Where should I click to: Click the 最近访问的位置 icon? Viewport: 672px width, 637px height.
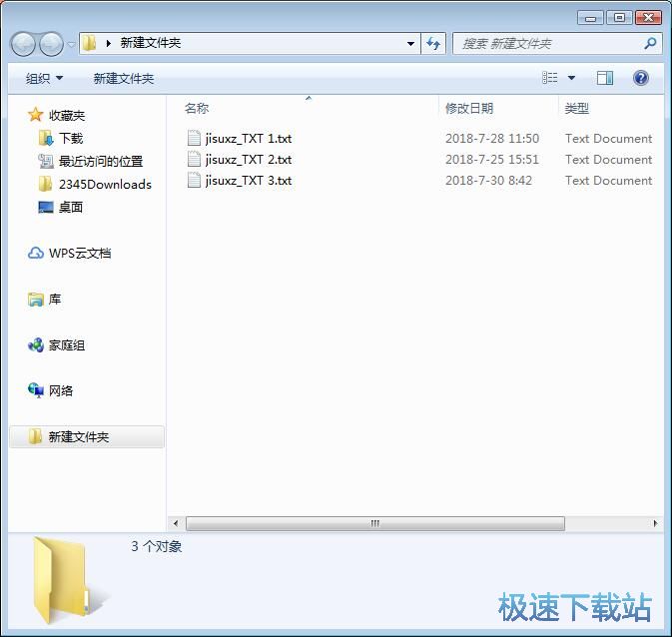(x=46, y=161)
